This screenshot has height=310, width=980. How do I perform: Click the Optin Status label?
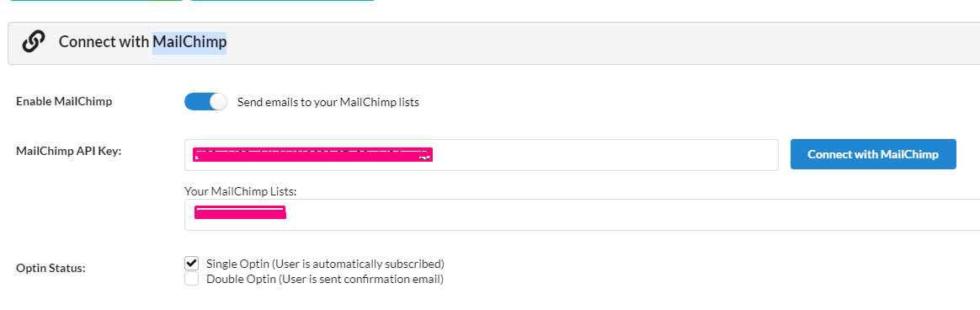pyautogui.click(x=51, y=269)
